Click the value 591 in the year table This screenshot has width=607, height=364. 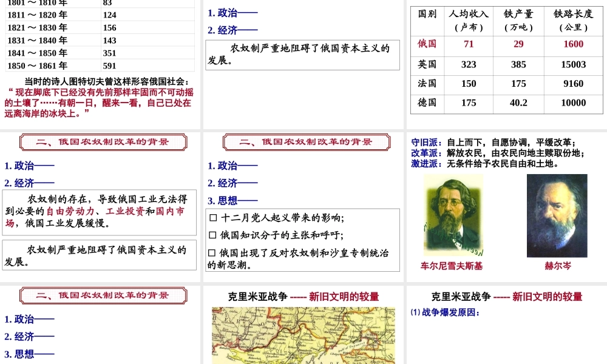click(x=109, y=66)
